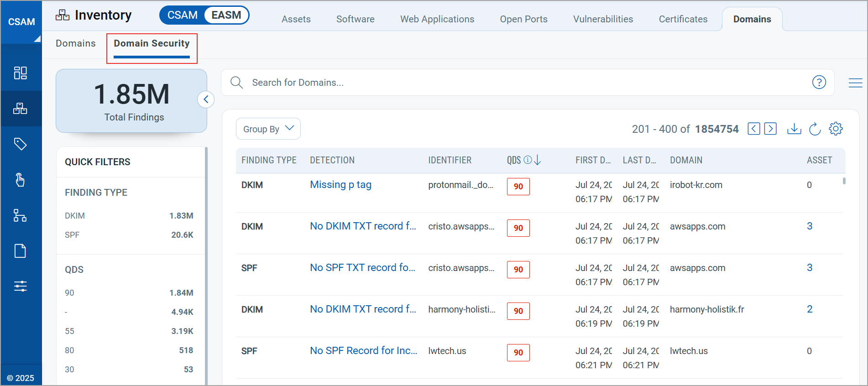
Task: Open the network hierarchy icon in sidebar
Action: pos(21,215)
